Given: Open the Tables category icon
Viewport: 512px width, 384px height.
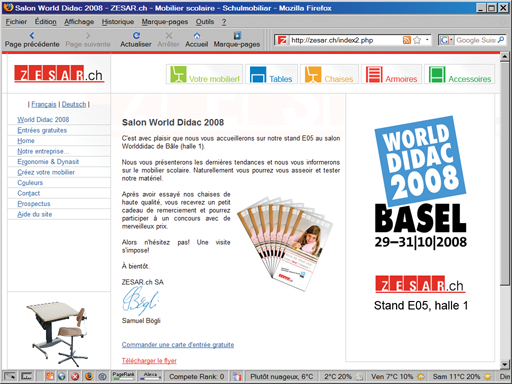Looking at the screenshot, I should click(x=258, y=74).
